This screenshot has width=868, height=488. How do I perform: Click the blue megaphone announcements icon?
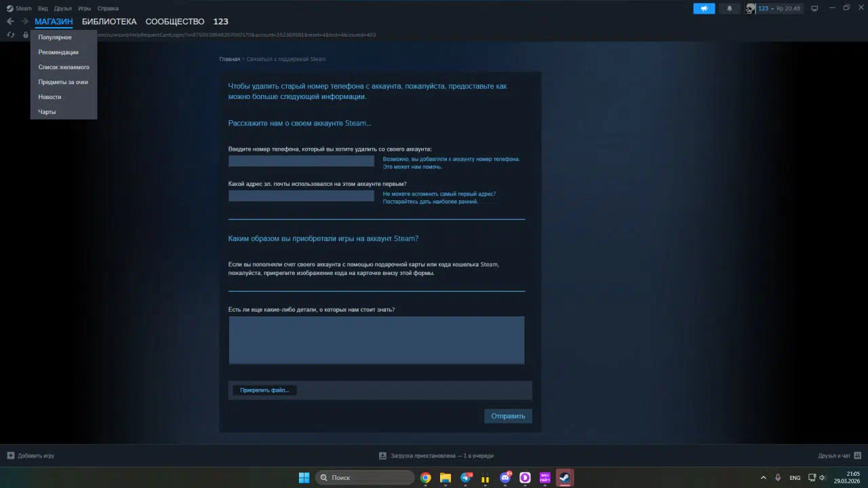(x=704, y=8)
